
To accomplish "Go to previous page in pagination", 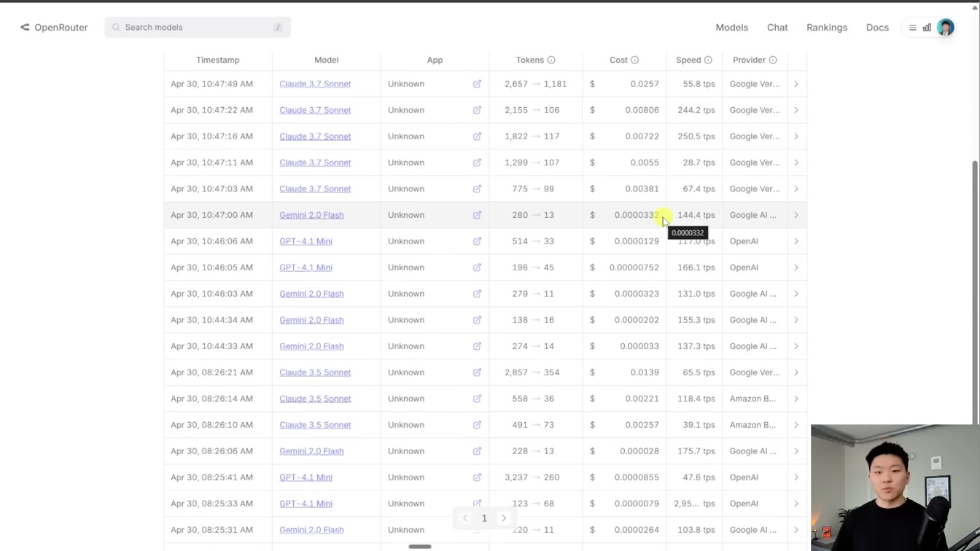I will pos(465,518).
